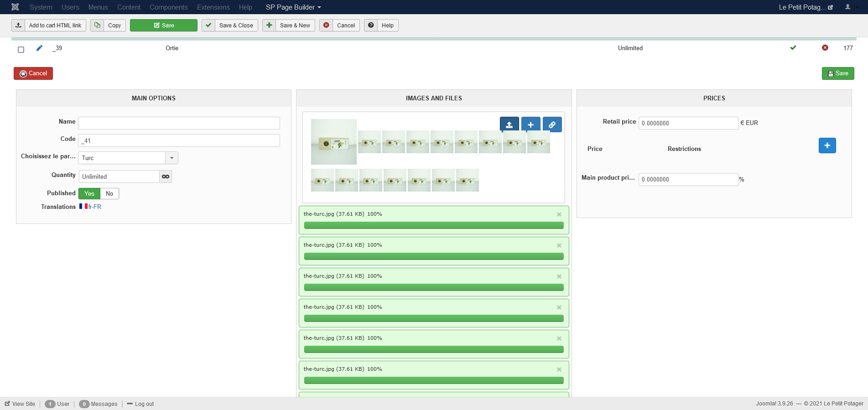Click the first the-turc.jpg upload progress bar
868x410 pixels.
pyautogui.click(x=434, y=225)
